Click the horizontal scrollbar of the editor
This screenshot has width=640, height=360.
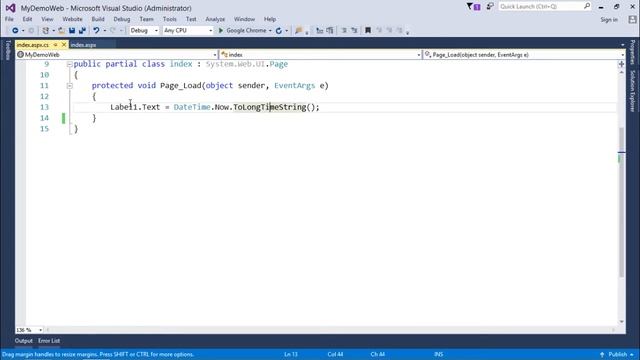(x=331, y=330)
